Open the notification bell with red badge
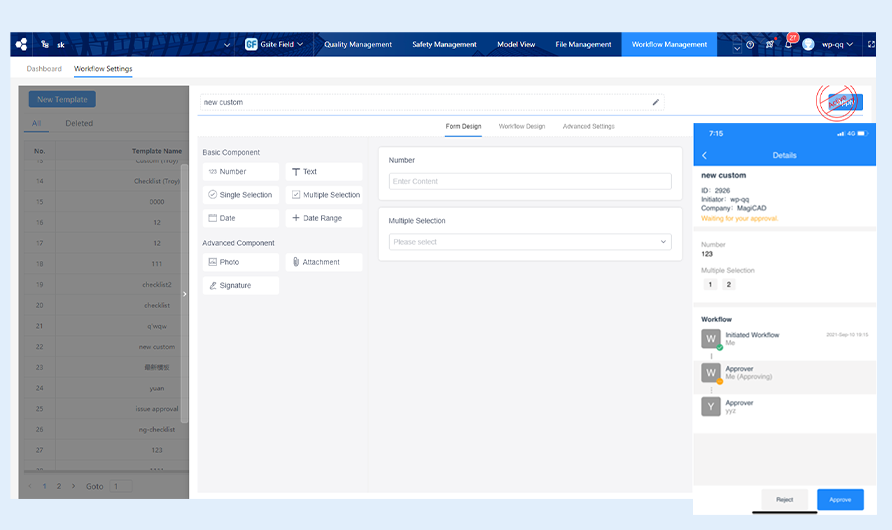This screenshot has height=530, width=892. coord(789,44)
